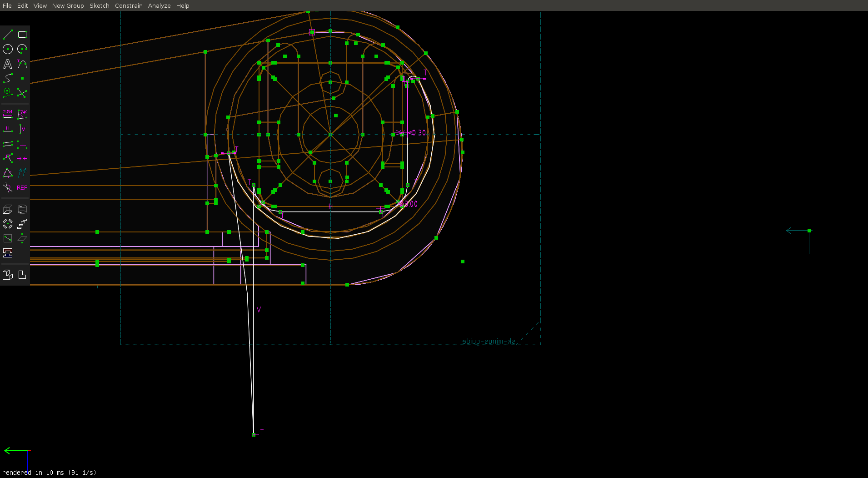Select the line segment sketch tool
Image resolution: width=868 pixels, height=478 pixels.
(8, 35)
